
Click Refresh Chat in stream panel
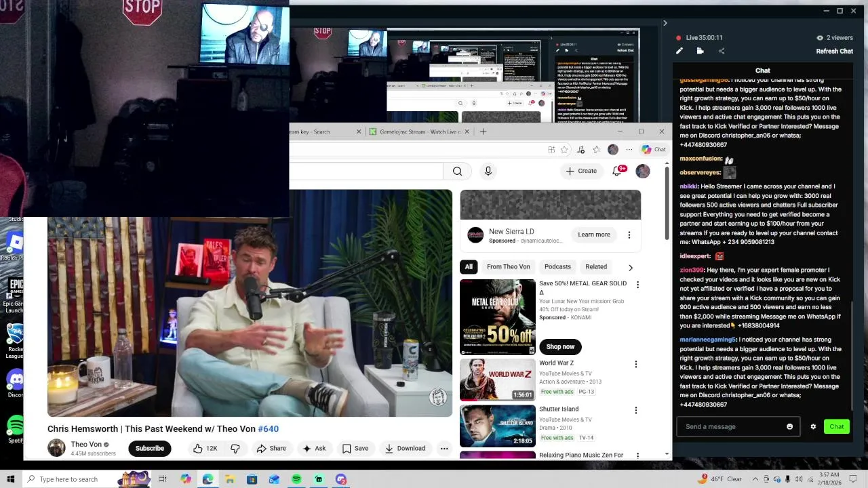834,52
